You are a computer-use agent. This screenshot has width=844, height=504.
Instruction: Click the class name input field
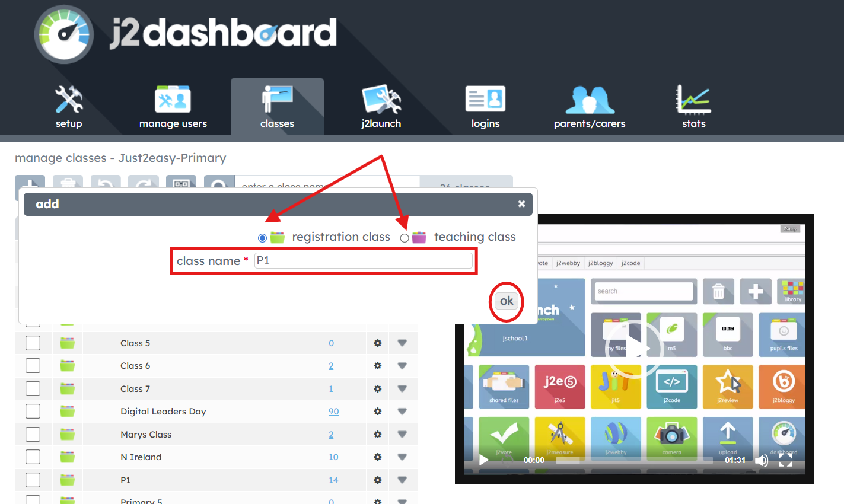(x=364, y=261)
